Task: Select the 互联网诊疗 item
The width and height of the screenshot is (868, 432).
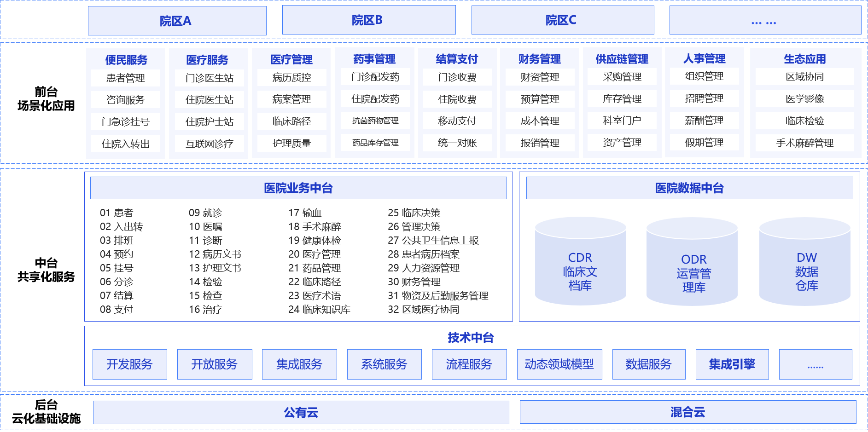Action: pyautogui.click(x=209, y=144)
